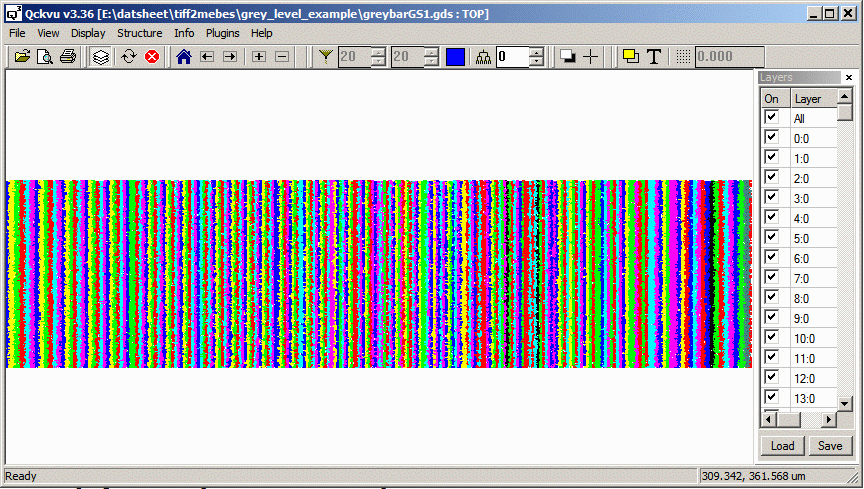Screen dimensions: 864x489
Task: Click the print preview icon
Action: (x=45, y=56)
